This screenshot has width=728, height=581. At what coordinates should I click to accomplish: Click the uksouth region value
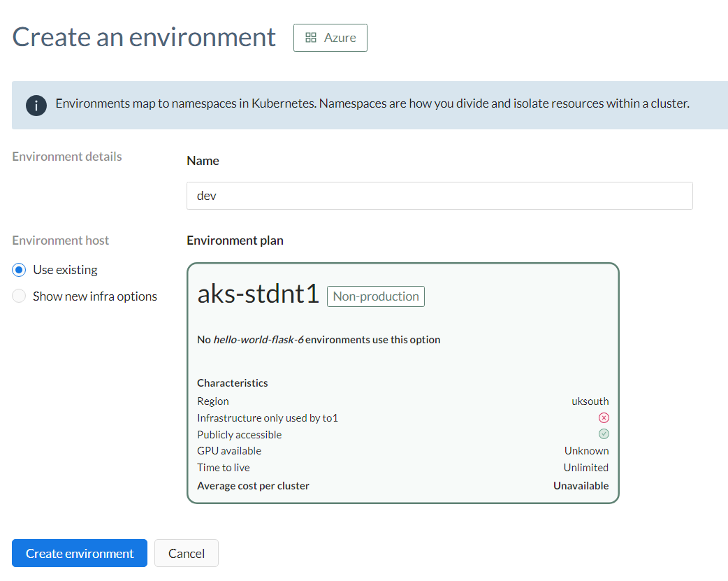click(x=590, y=401)
